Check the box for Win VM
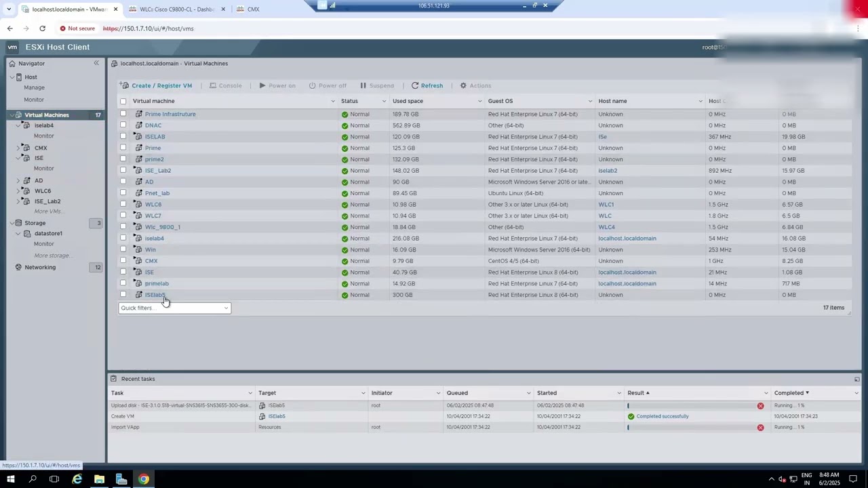 click(x=123, y=249)
